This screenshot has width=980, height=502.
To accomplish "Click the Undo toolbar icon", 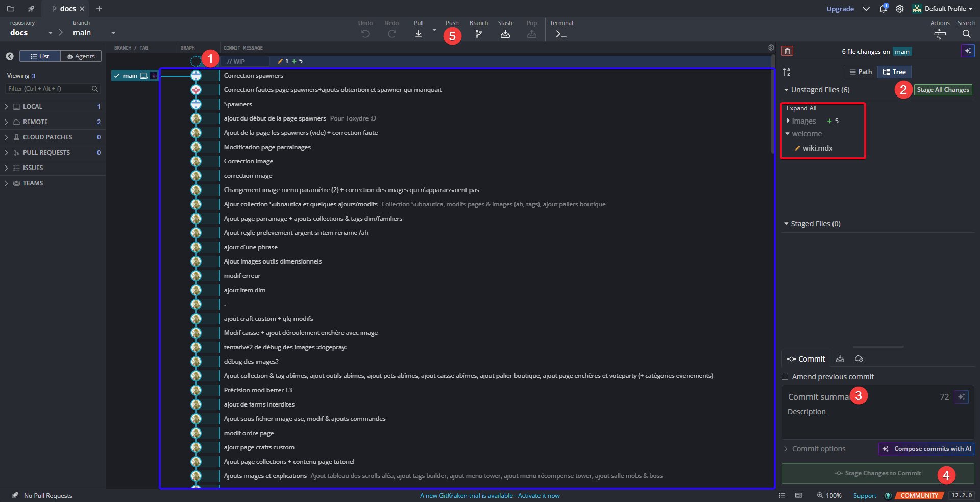I will click(365, 34).
